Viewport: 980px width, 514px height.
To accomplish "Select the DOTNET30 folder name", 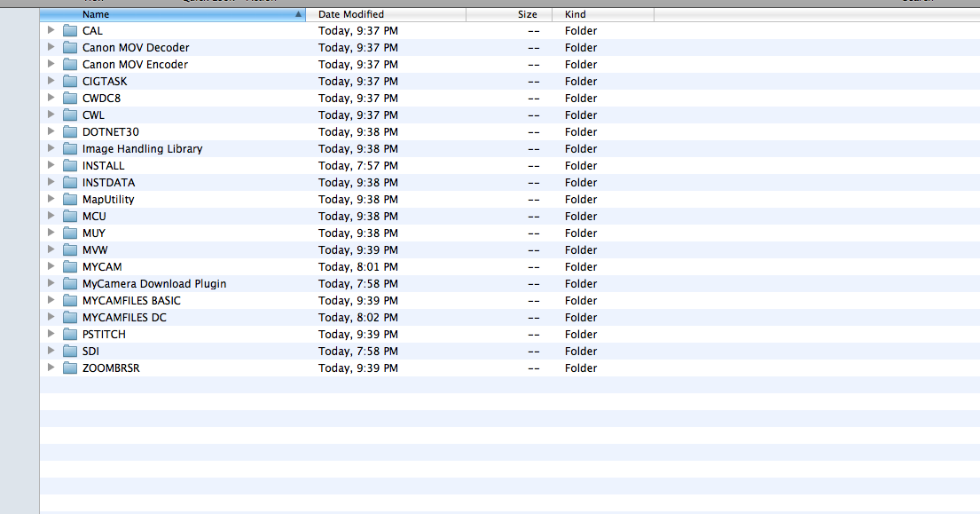I will click(111, 132).
